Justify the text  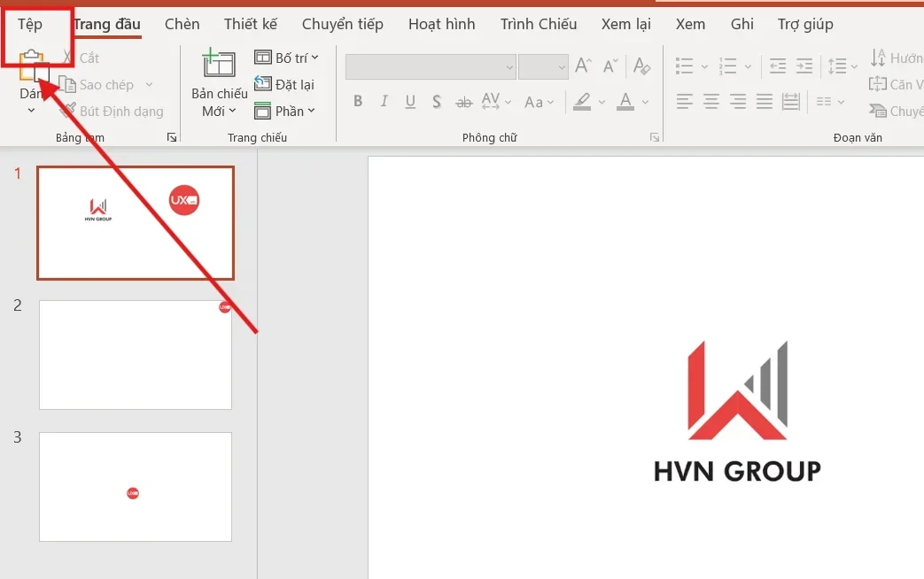(765, 101)
